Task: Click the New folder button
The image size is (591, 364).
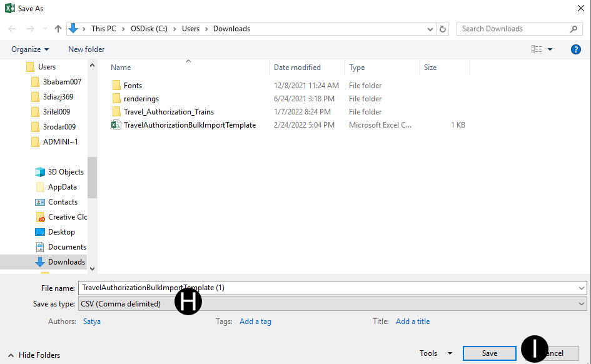Action: (x=86, y=49)
